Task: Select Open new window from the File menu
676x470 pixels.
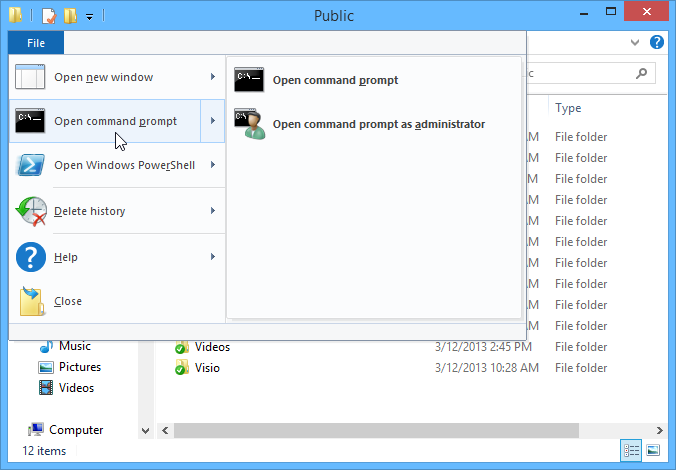Action: 104,77
